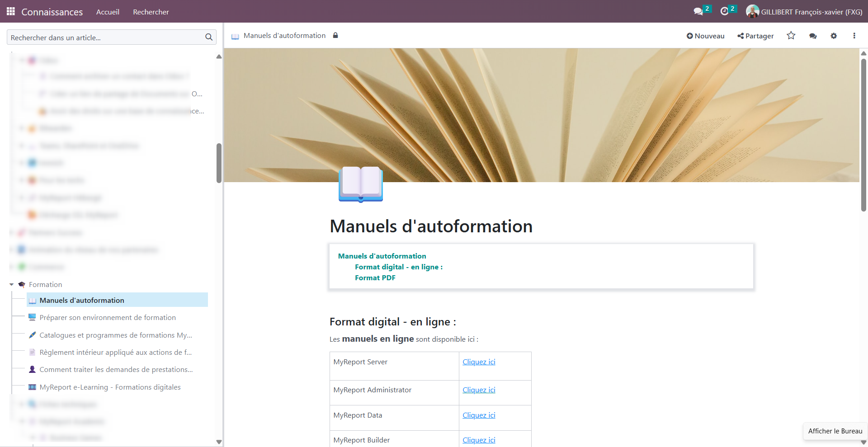Screen dimensions: 868x447
Task: Open the article comments chat icon
Action: point(813,36)
